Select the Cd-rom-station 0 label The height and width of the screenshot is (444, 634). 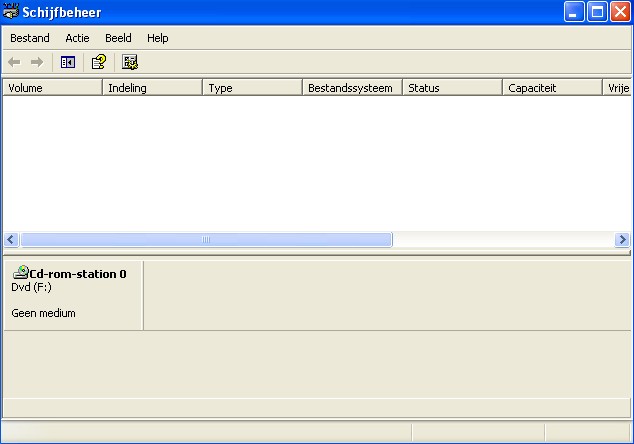pyautogui.click(x=78, y=274)
